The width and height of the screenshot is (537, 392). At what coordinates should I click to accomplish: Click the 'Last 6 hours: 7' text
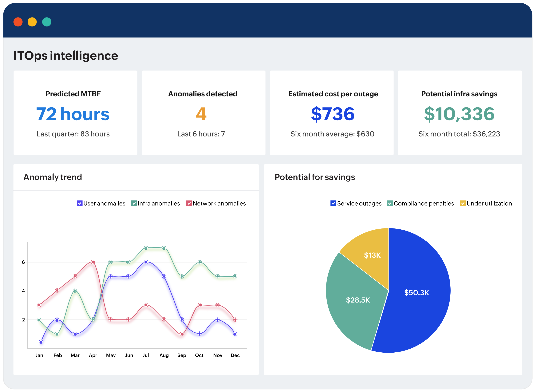point(201,134)
